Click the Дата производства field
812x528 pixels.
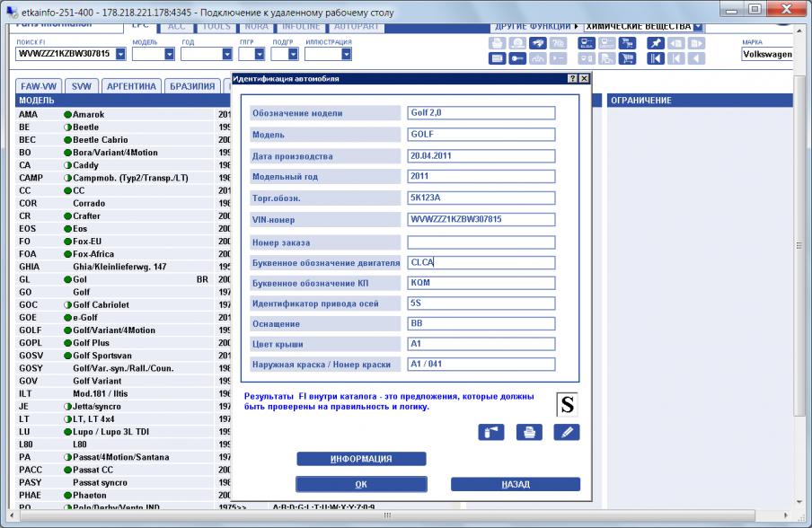pyautogui.click(x=481, y=156)
